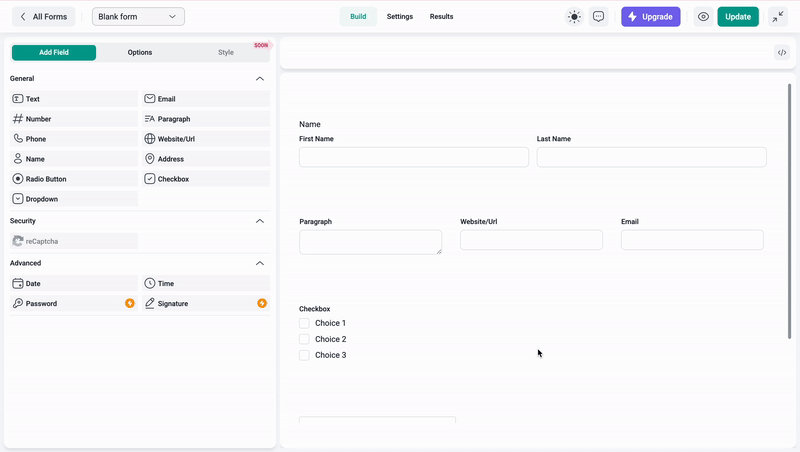Add a Website/Url field from the sidebar

[x=206, y=139]
